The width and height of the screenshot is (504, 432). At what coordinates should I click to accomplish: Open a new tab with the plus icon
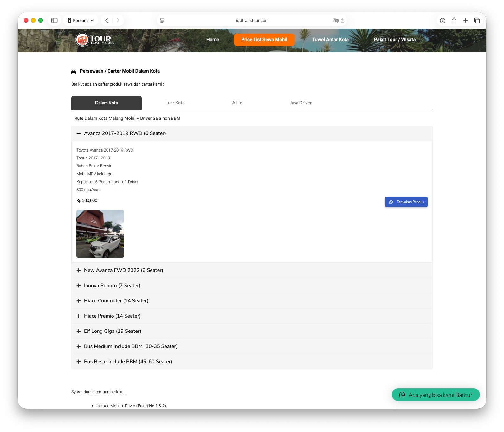(x=465, y=20)
